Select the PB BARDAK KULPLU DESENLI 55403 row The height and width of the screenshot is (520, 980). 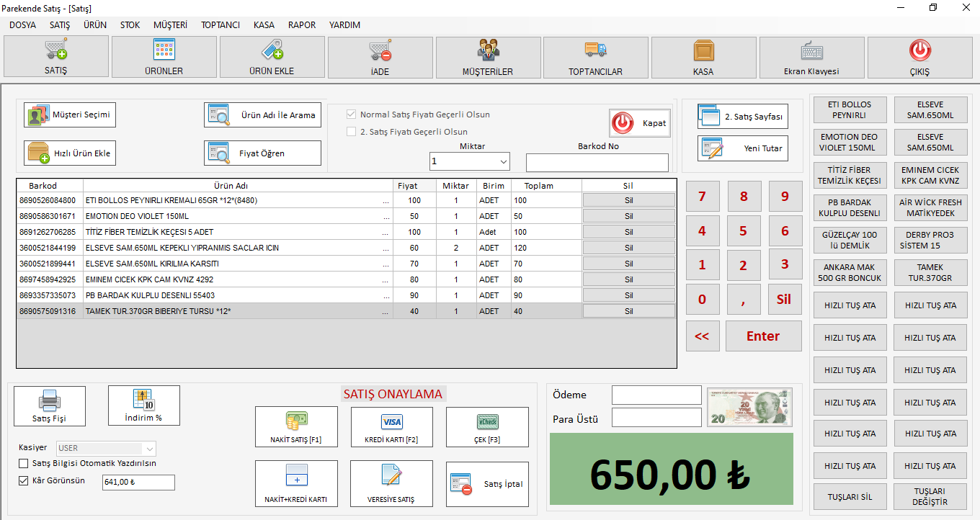click(x=346, y=295)
